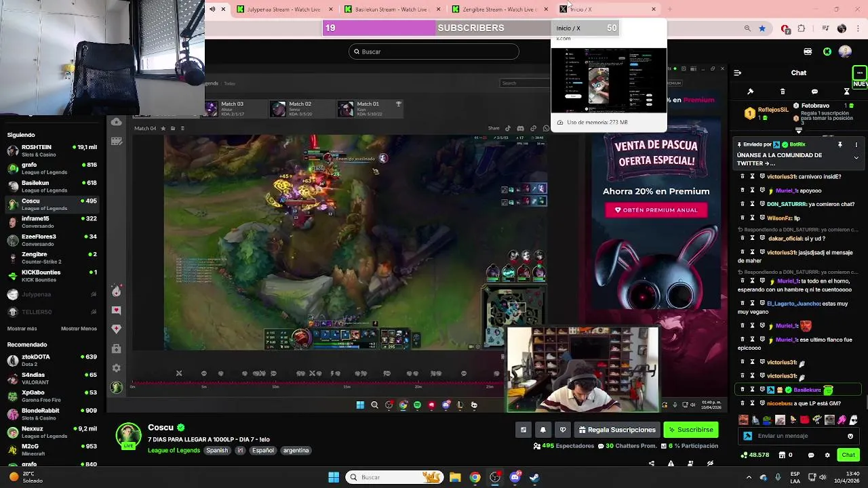Viewport: 868px width, 488px height.
Task: Open the League of Legends category link
Action: pos(174,450)
